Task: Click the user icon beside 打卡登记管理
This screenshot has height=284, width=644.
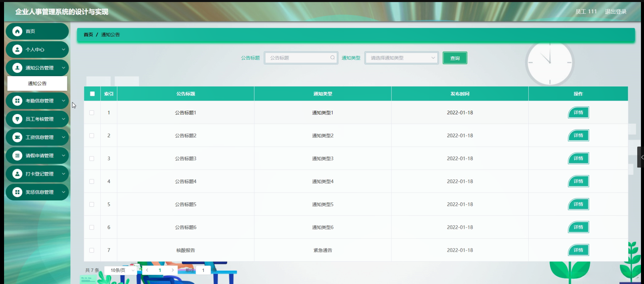Action: coord(17,174)
